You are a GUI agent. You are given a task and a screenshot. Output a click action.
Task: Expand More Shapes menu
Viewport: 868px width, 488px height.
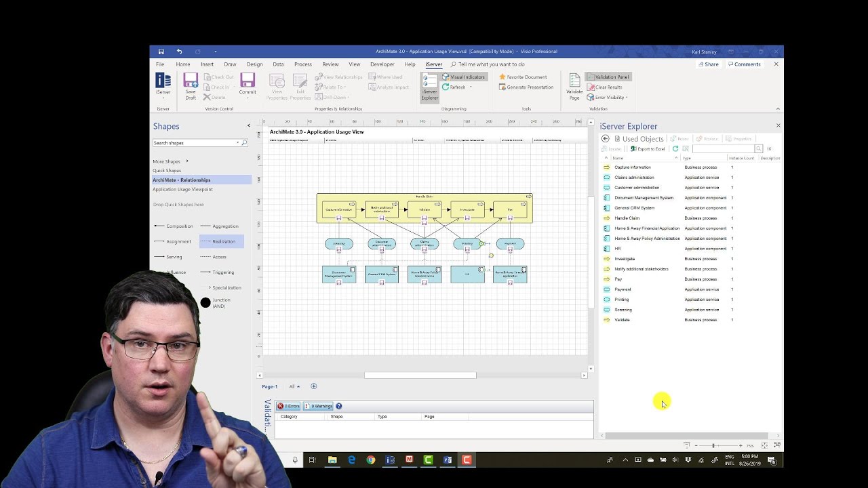pos(170,161)
